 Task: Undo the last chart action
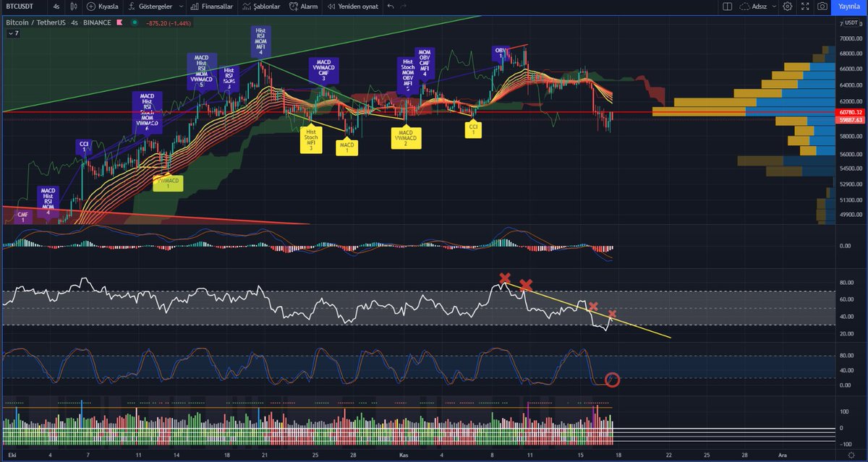click(x=391, y=7)
